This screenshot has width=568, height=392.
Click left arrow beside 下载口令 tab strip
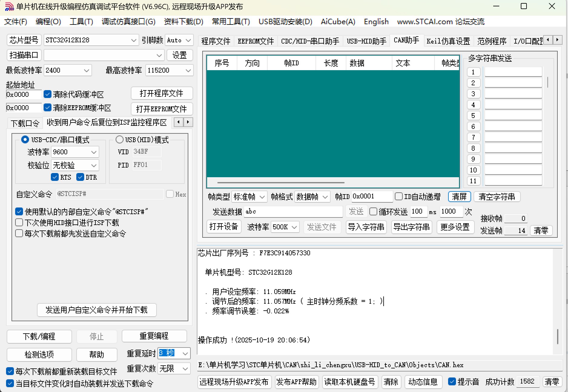click(x=178, y=122)
